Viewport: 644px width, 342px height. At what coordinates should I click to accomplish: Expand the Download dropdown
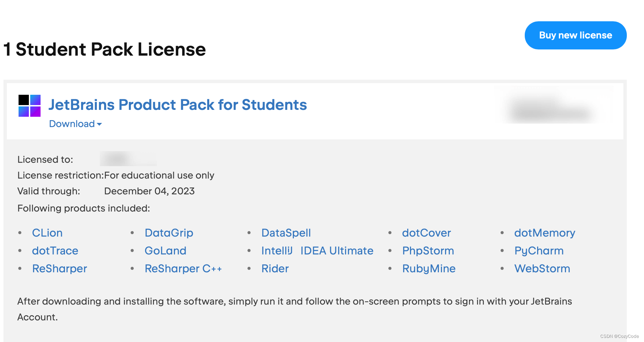(75, 124)
